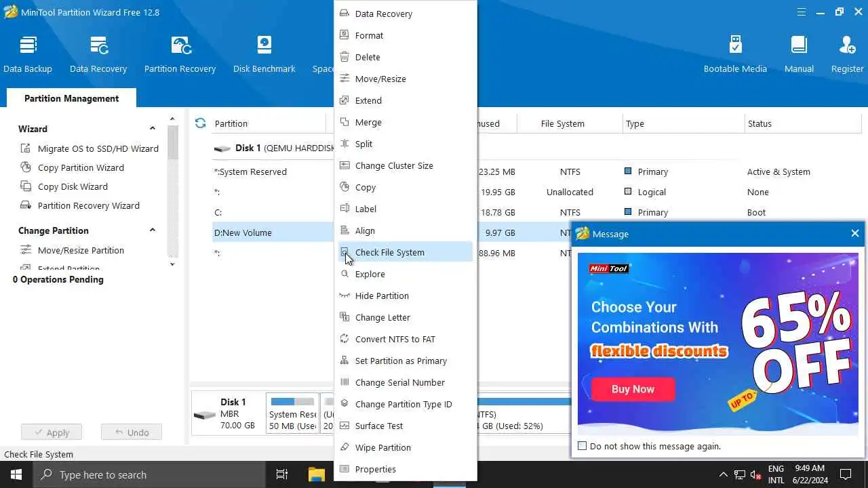Click Migrate OS to SSD/HD Wizard icon

point(26,148)
